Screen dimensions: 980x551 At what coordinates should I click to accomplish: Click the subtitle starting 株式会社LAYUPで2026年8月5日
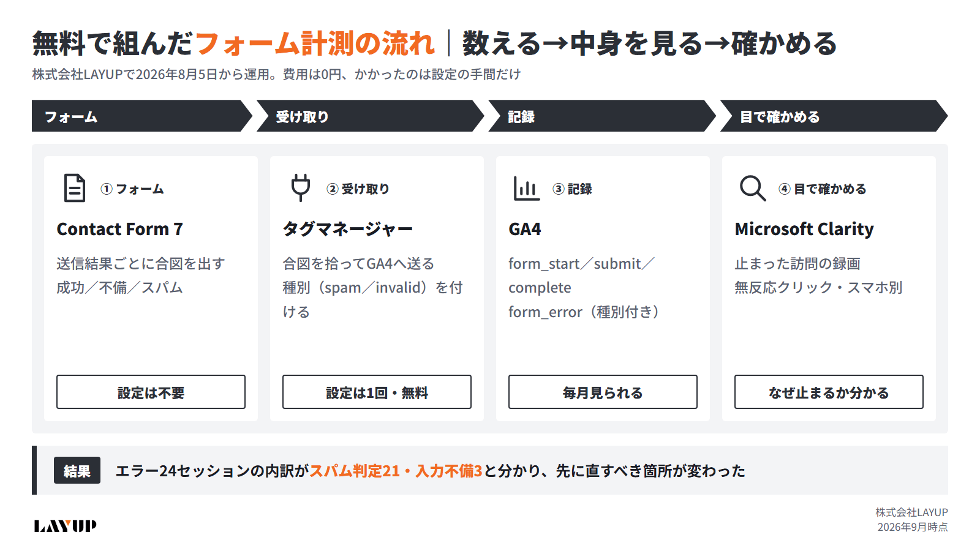[x=276, y=74]
